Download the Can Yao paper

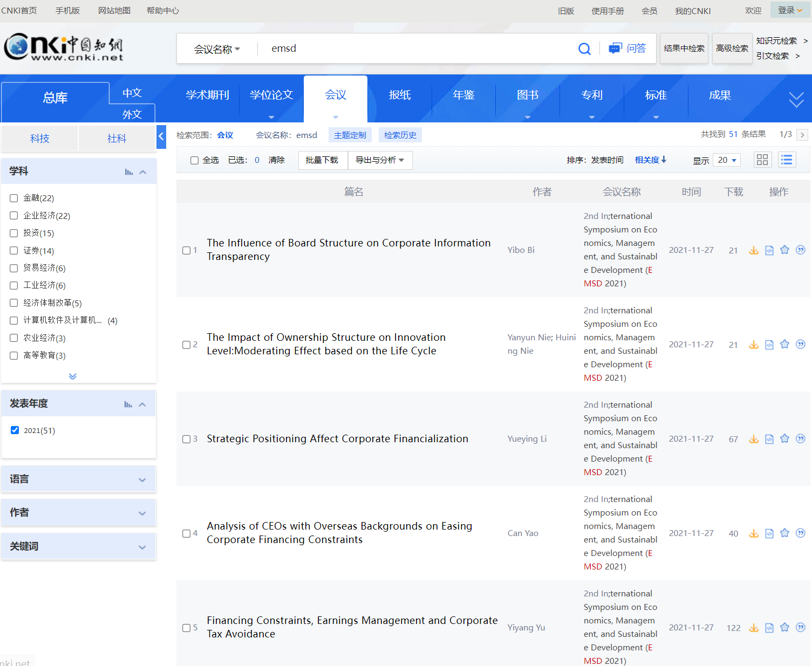754,533
